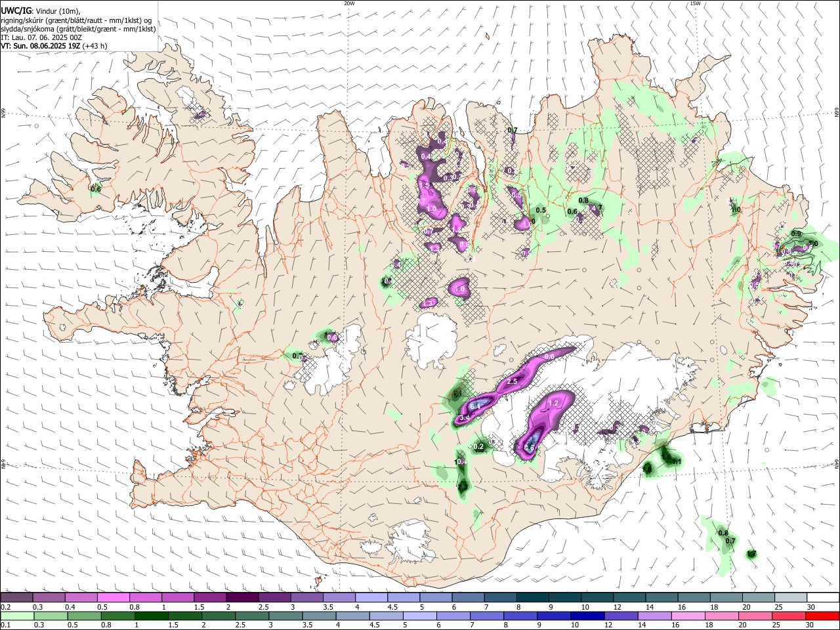Viewport: 840px width, 630px height.
Task: Click the '10.4' rain value label
Action: (x=460, y=462)
